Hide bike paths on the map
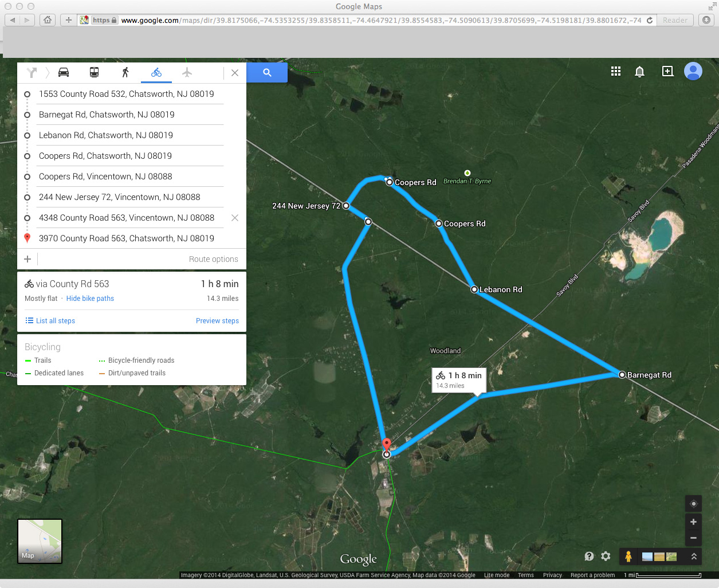The image size is (719, 588). coord(90,299)
